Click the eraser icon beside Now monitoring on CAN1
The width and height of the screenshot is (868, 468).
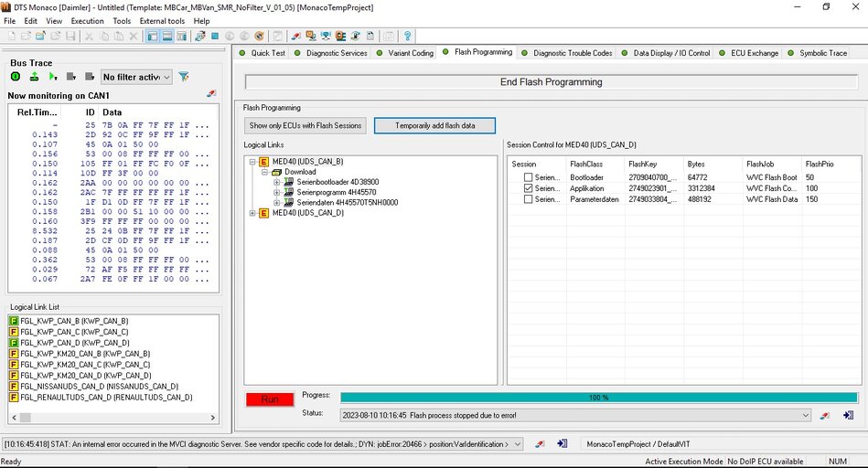(211, 94)
